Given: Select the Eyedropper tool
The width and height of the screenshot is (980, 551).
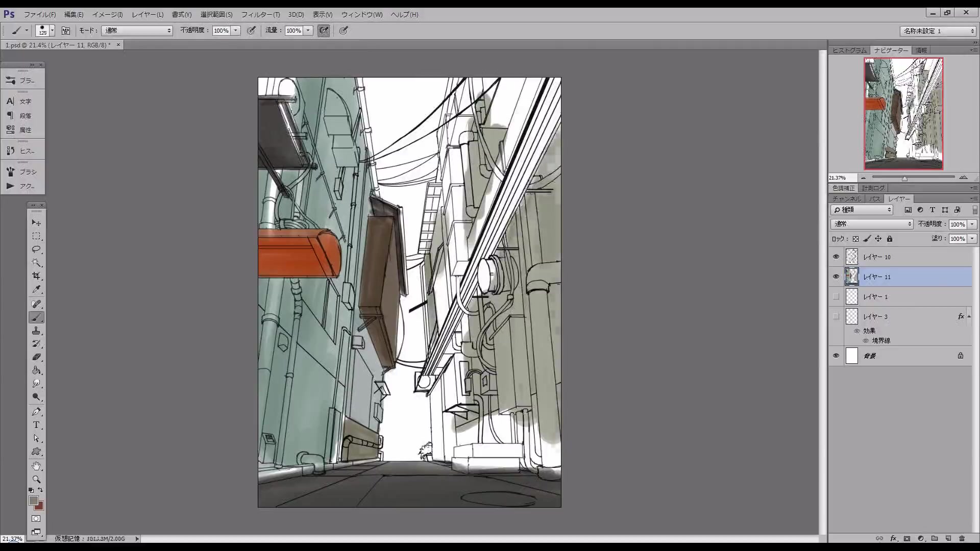Looking at the screenshot, I should [x=36, y=289].
